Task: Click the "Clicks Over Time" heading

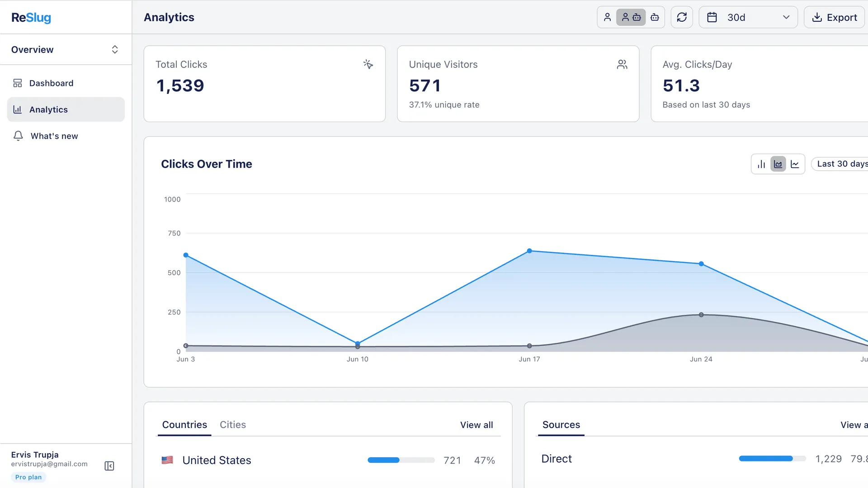Action: 207,164
